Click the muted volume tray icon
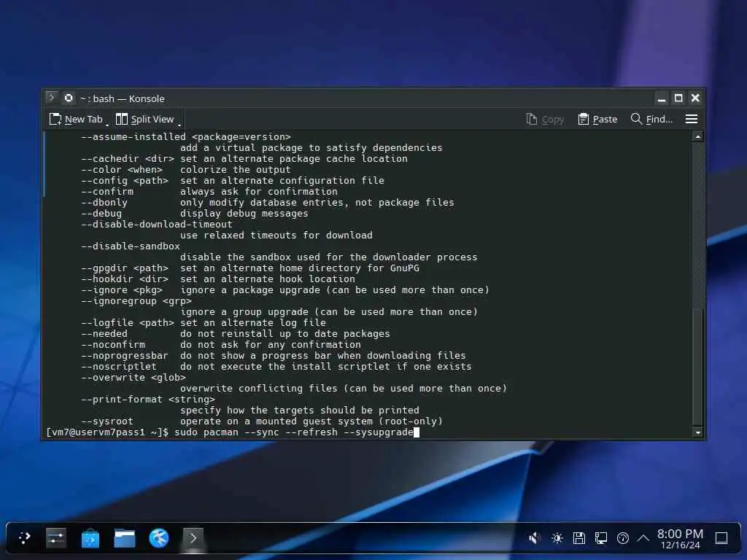 point(534,538)
